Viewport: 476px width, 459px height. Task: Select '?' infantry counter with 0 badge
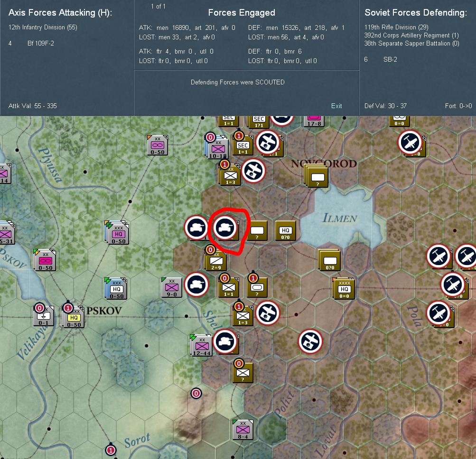coord(243,373)
